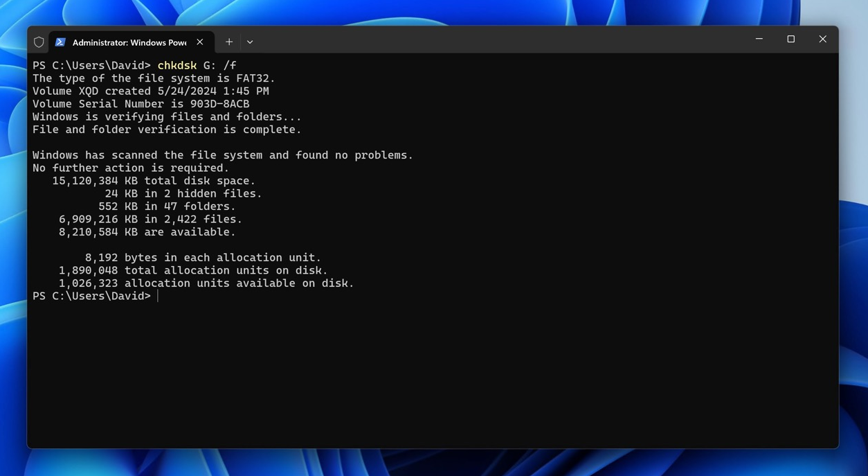This screenshot has width=868, height=476.
Task: Maximize the Windows Terminal window
Action: coord(790,39)
